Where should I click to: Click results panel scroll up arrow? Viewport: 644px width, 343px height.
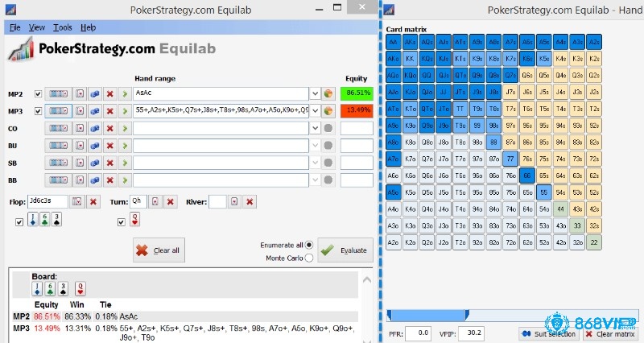pyautogui.click(x=367, y=279)
